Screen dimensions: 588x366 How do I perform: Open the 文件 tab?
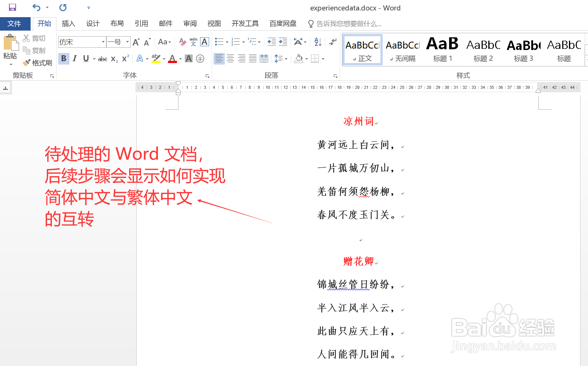coord(14,24)
